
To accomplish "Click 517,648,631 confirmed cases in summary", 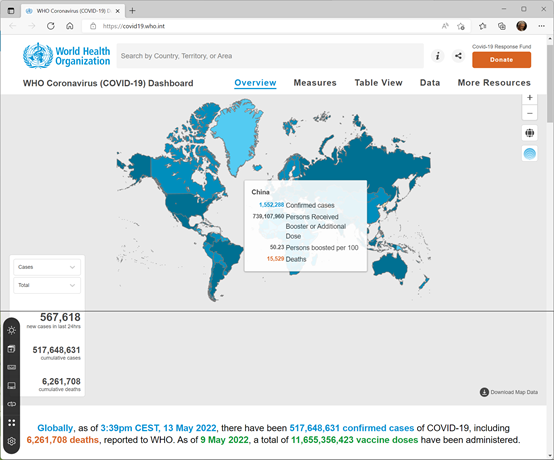I will tap(352, 428).
